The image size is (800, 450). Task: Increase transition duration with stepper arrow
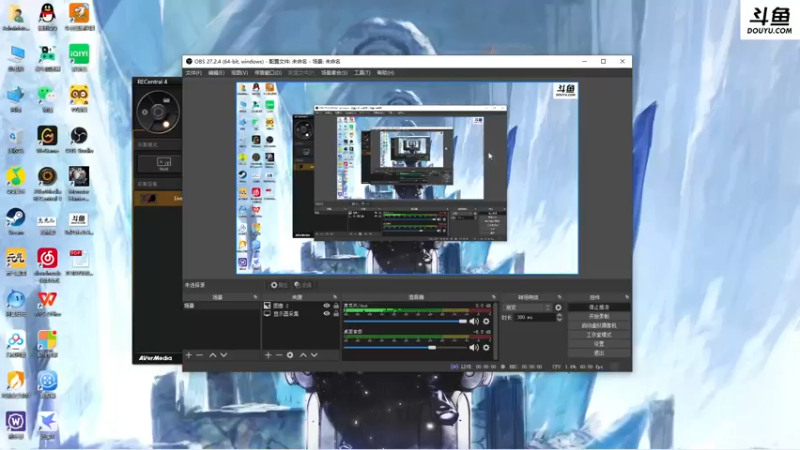(559, 315)
